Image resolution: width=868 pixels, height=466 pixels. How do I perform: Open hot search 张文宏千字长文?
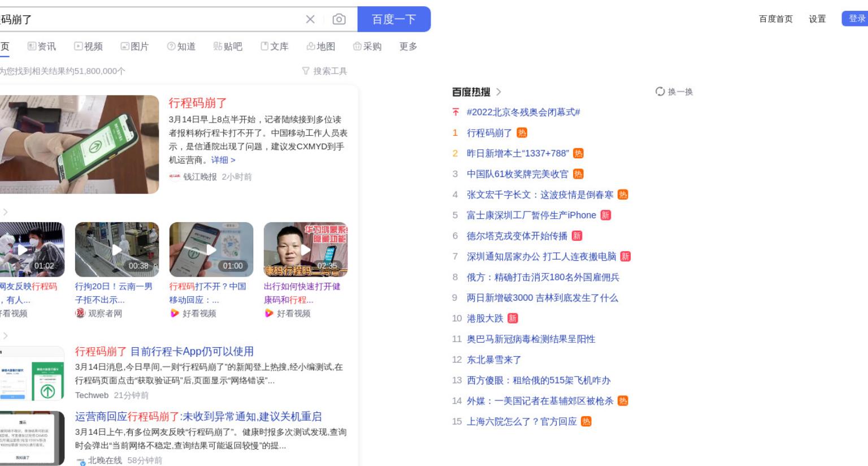point(540,195)
